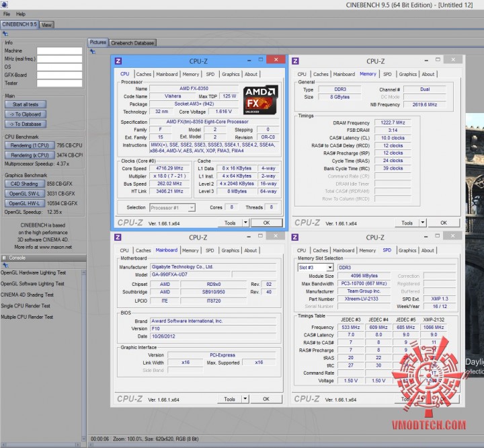Screen dimensions: 484x448
Task: Click OK in the CPU tab window
Action: click(266, 223)
